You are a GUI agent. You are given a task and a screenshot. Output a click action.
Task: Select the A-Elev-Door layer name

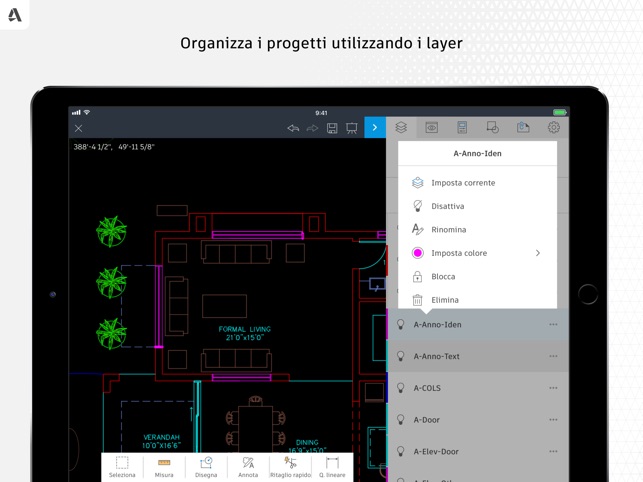coord(436,452)
